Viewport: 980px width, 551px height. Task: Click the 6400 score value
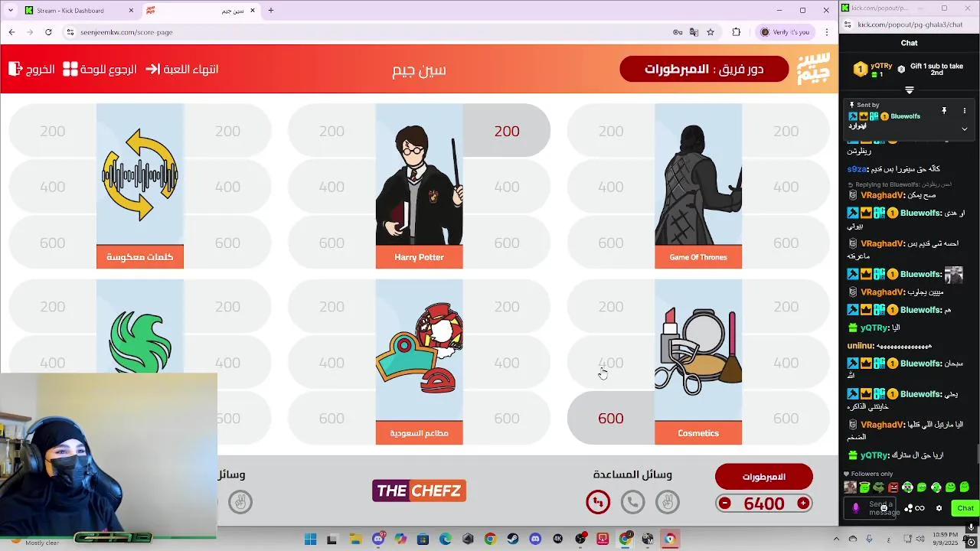(764, 504)
